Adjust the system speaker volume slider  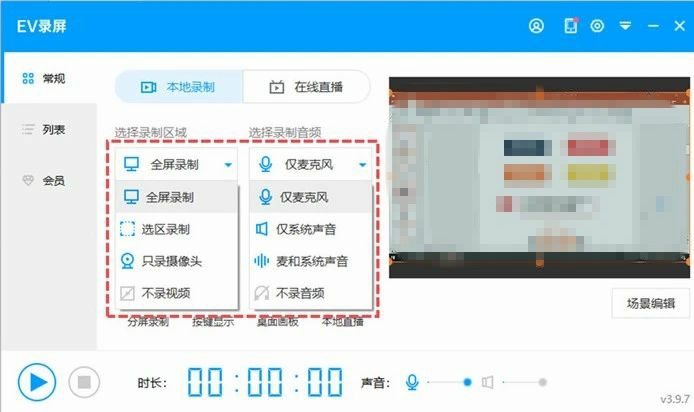point(524,382)
